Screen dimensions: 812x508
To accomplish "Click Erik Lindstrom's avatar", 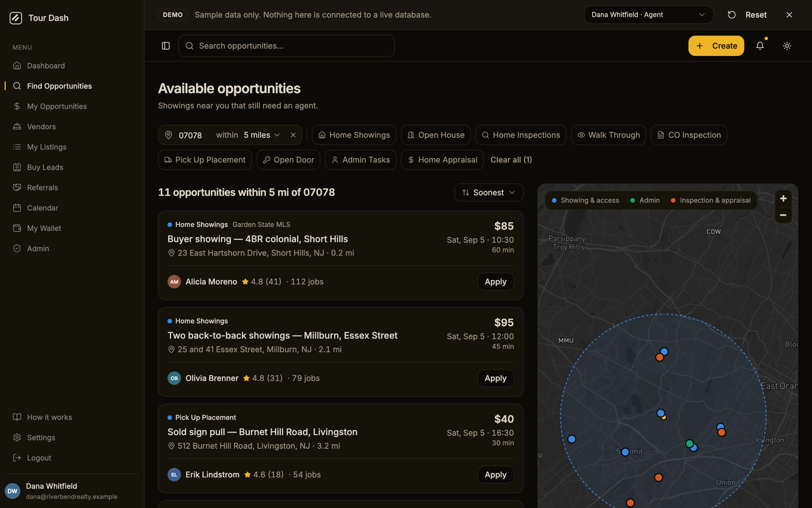I will (174, 475).
